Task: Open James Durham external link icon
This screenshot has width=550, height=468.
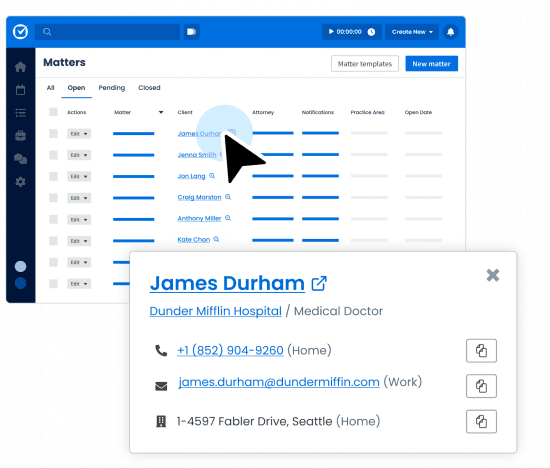Action: pos(319,283)
